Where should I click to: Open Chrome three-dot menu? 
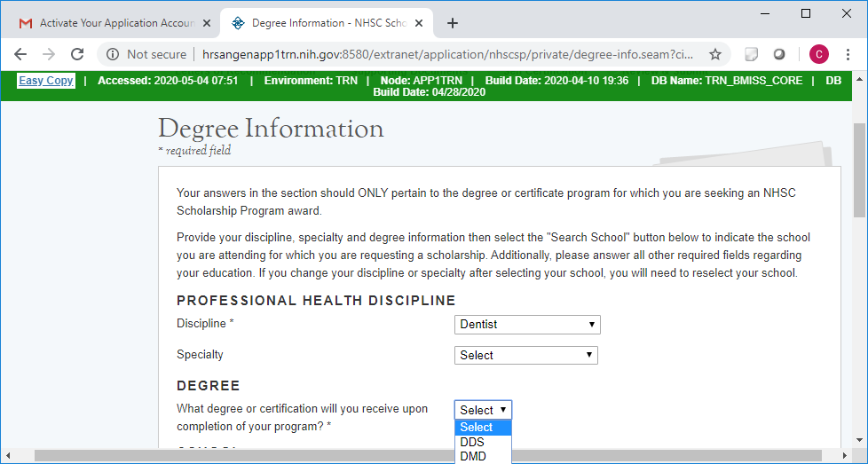point(848,54)
